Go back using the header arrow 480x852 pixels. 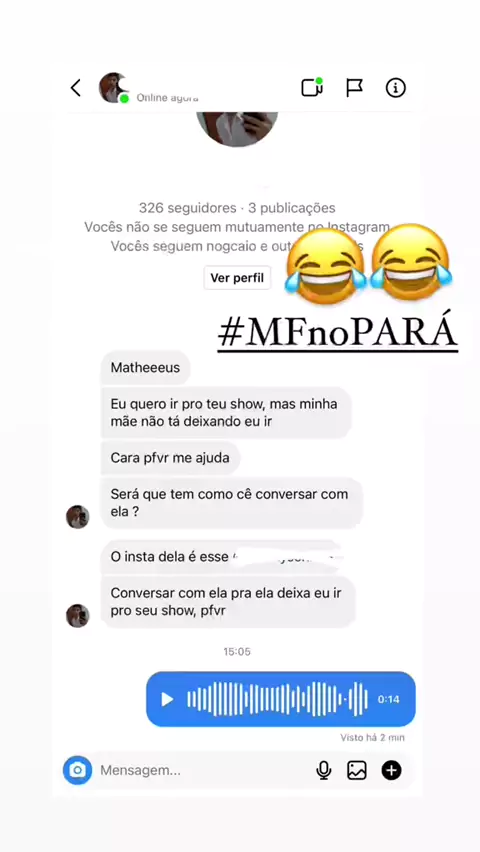(76, 88)
